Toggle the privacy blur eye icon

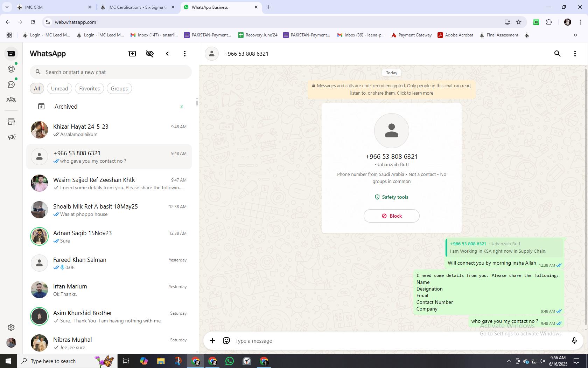coord(150,54)
